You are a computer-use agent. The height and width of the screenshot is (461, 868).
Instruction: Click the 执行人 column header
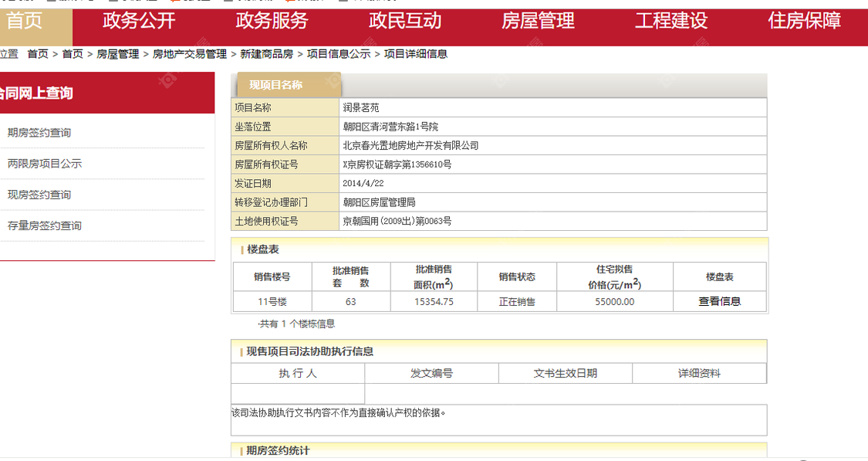coord(298,374)
